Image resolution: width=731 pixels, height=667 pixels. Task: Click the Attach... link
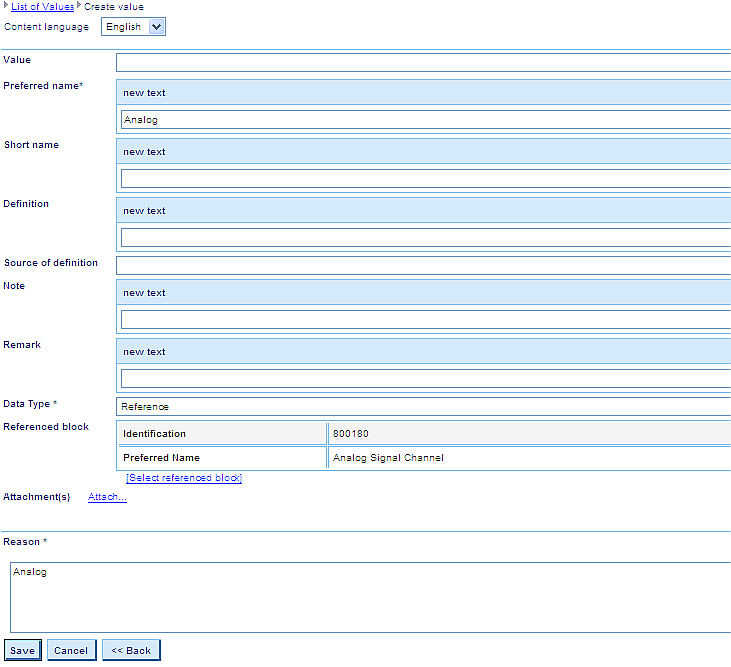coord(107,497)
